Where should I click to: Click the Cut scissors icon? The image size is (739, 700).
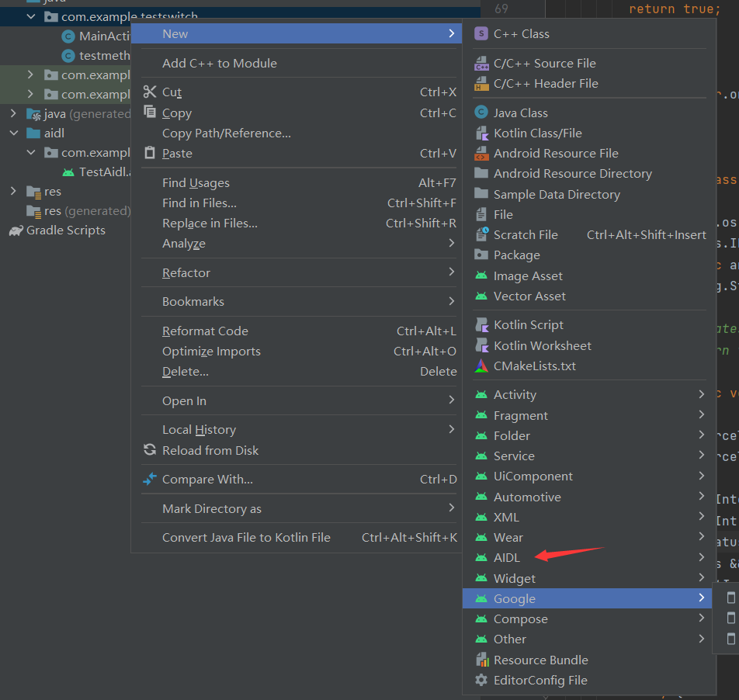point(150,92)
